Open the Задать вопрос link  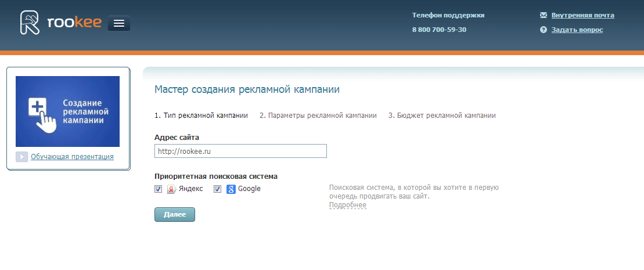[x=577, y=30]
